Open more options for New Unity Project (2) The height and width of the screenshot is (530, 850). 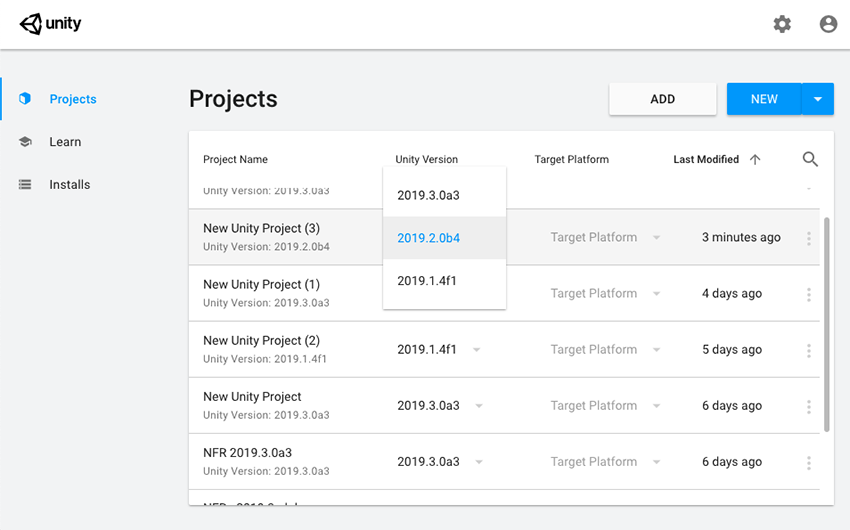point(809,350)
